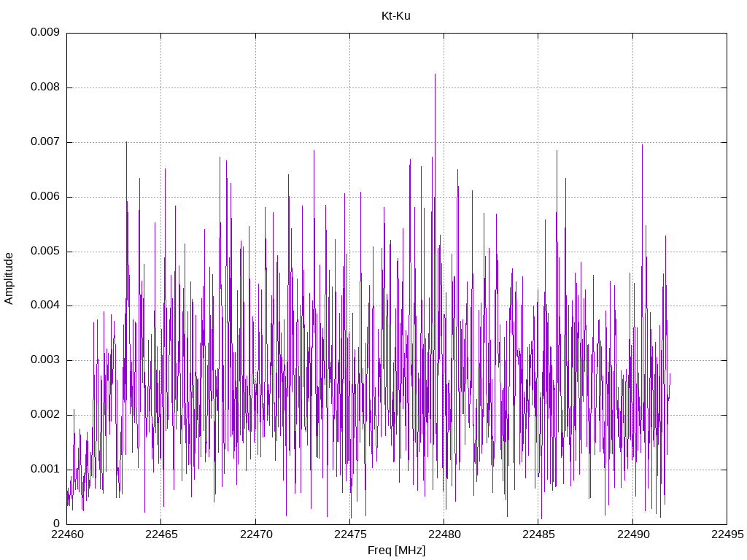Click the plot title Kt-Ku
747x560 pixels.
pos(396,16)
